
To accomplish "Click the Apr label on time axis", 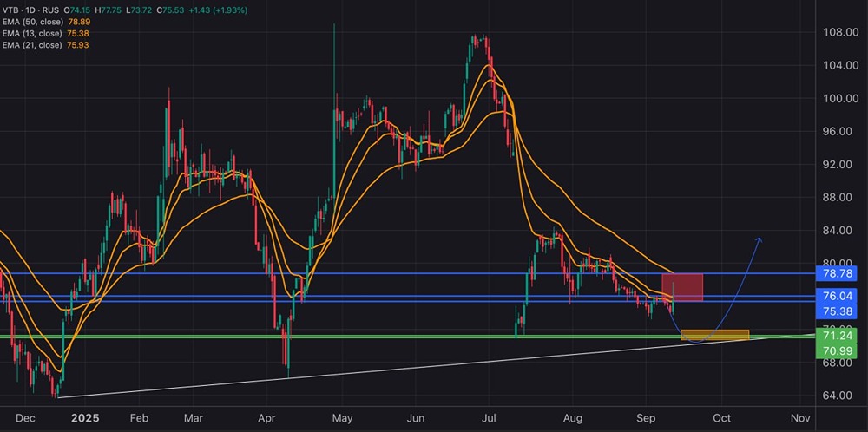I will pyautogui.click(x=266, y=418).
